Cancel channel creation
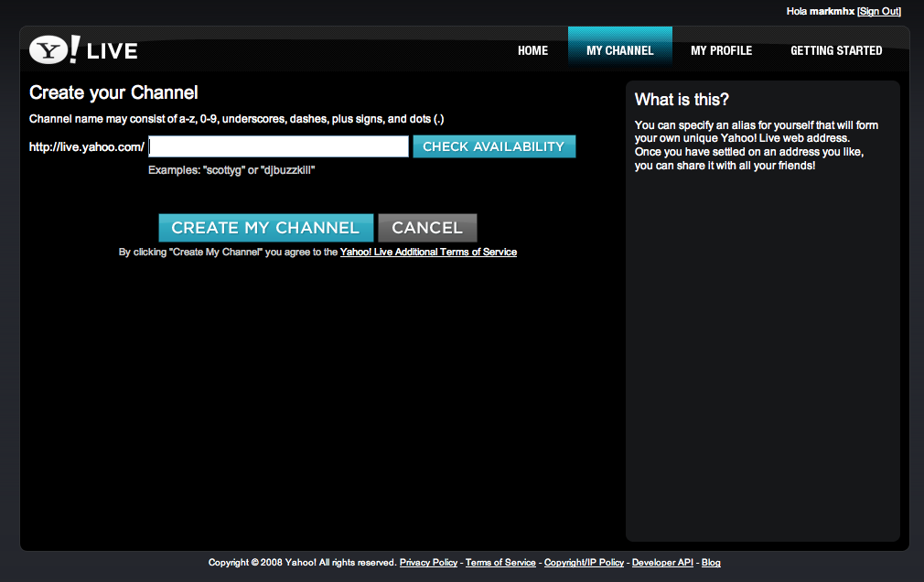 (x=427, y=228)
